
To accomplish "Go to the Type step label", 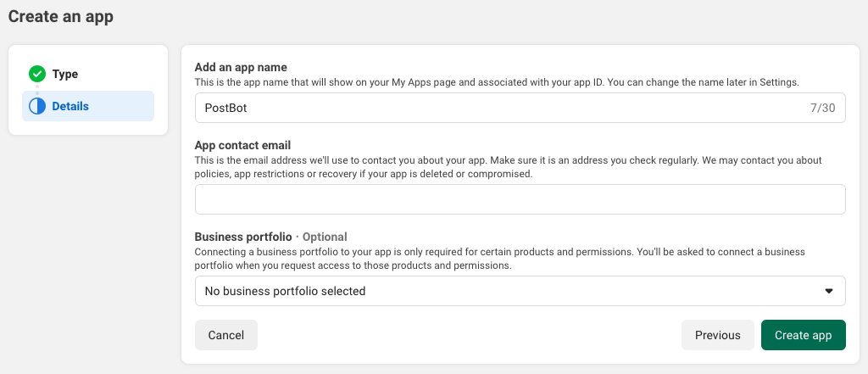I will 65,74.
